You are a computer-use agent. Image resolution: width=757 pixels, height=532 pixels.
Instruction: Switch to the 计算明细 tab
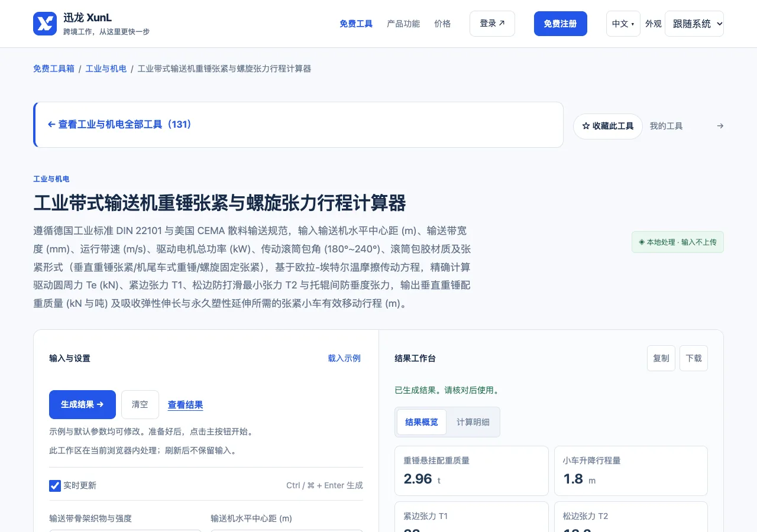473,422
